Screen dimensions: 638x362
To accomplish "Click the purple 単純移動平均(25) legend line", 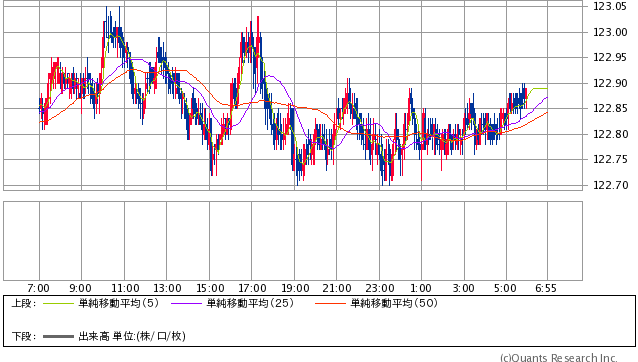I will (x=186, y=303).
